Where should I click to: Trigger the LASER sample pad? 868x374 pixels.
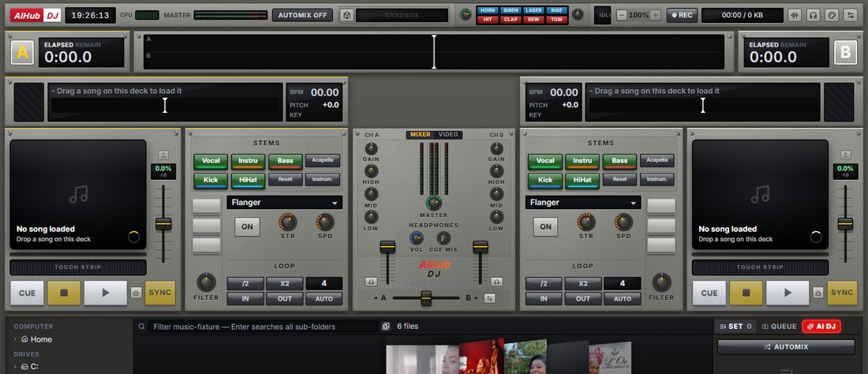click(x=533, y=10)
